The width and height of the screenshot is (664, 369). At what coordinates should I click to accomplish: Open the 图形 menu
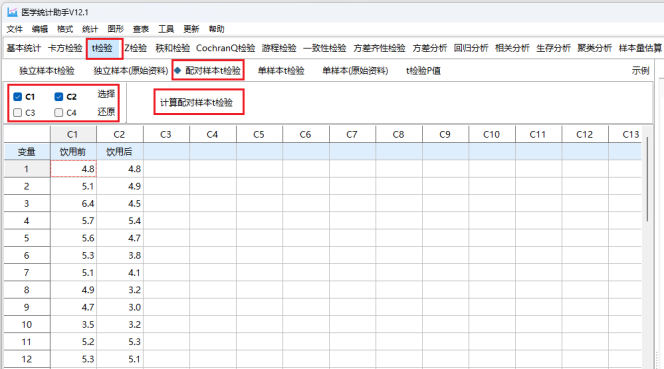(115, 29)
